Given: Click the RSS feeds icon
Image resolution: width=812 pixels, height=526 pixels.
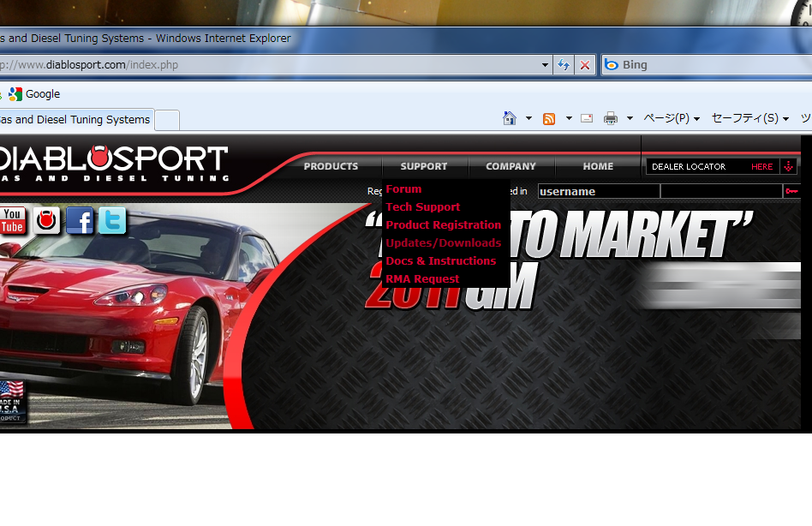Looking at the screenshot, I should click(549, 118).
